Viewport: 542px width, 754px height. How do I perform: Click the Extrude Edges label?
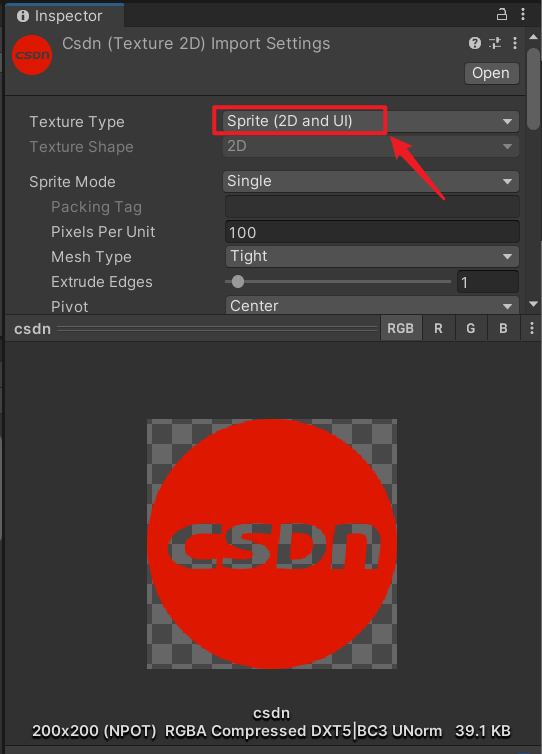[x=101, y=282]
